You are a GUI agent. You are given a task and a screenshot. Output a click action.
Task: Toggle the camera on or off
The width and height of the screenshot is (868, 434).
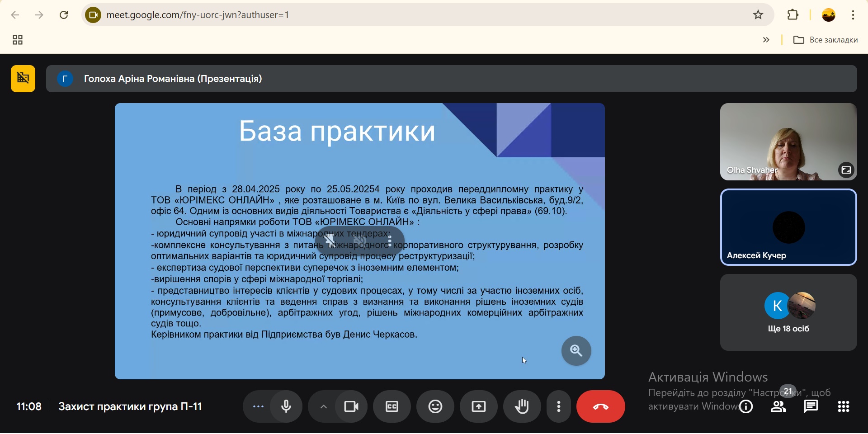click(x=351, y=407)
